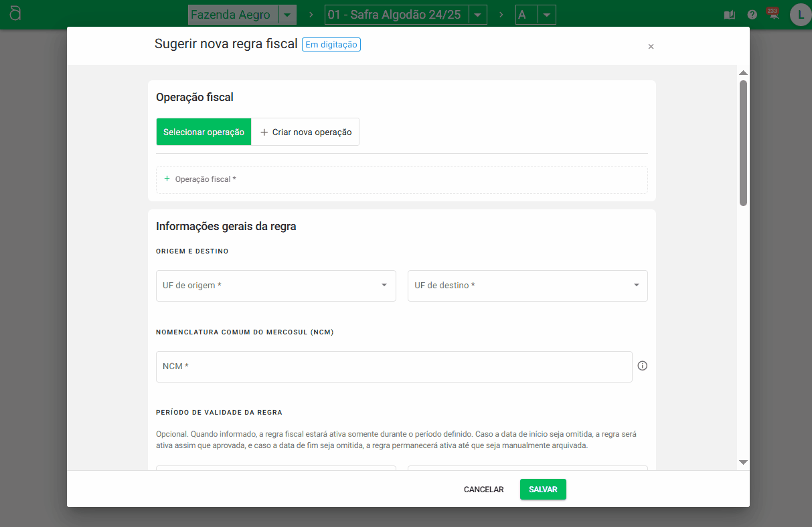Image resolution: width=812 pixels, height=527 pixels.
Task: Switch to Criar nova operação tab
Action: [305, 132]
